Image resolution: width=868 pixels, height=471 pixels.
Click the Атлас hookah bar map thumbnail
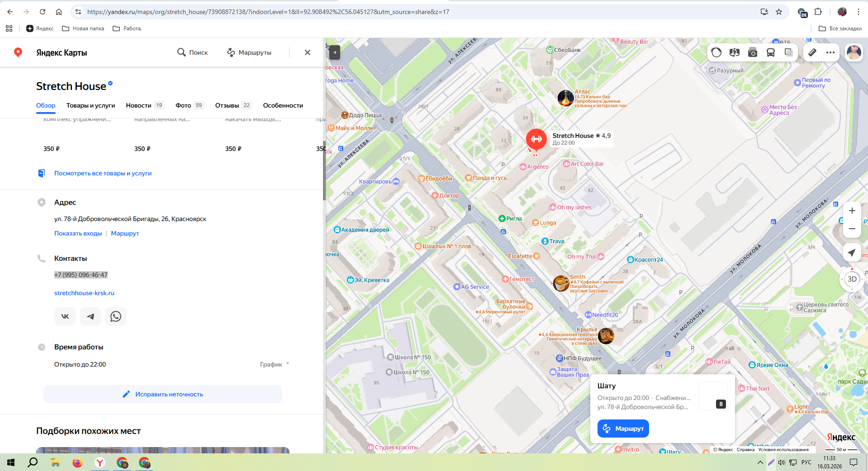[x=566, y=98]
